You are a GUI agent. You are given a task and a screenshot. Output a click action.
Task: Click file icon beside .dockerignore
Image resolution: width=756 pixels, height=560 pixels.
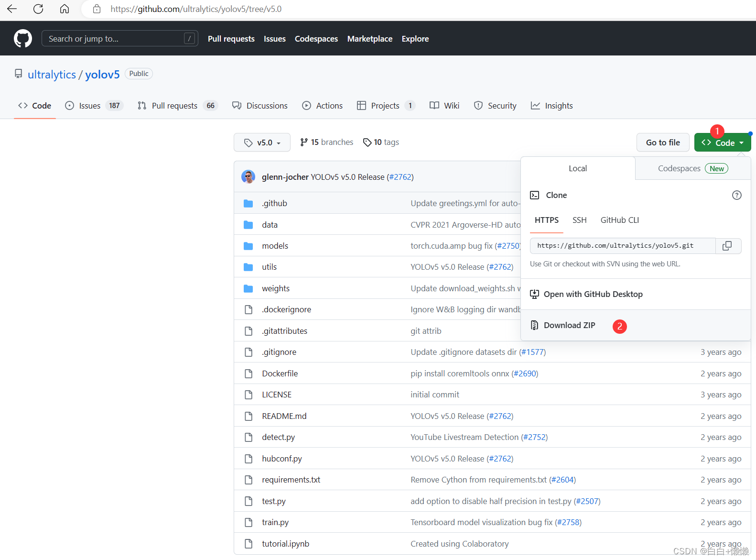click(x=248, y=309)
